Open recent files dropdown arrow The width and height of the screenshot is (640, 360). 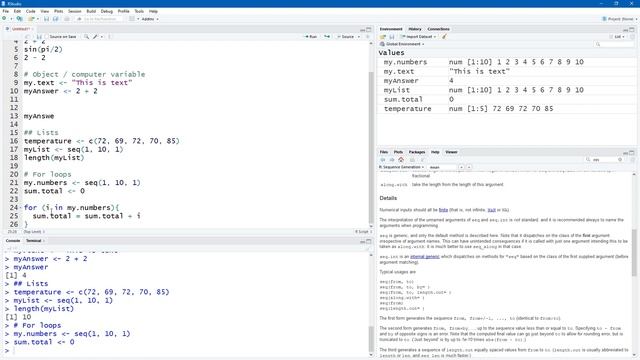click(x=38, y=19)
